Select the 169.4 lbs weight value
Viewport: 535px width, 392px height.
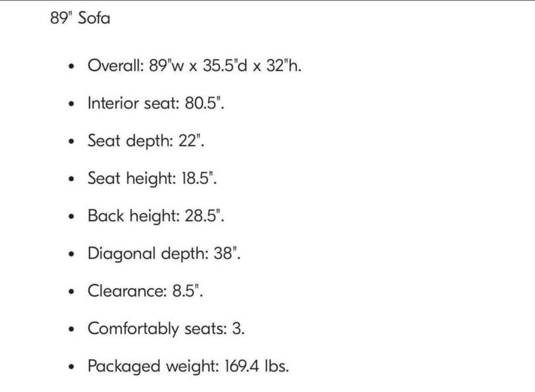(257, 366)
